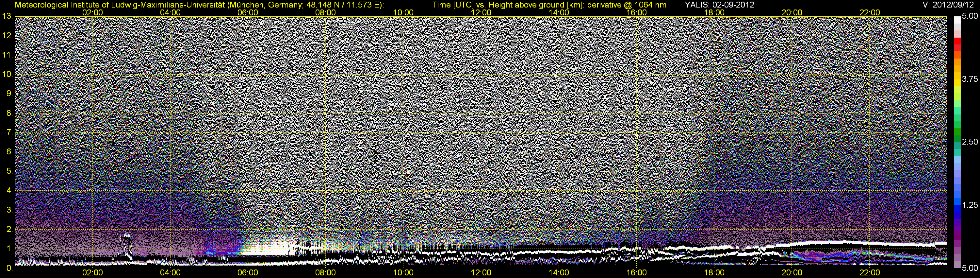Click the 20:00 label on the bottom time axis
The width and height of the screenshot is (980, 278).
click(x=792, y=273)
